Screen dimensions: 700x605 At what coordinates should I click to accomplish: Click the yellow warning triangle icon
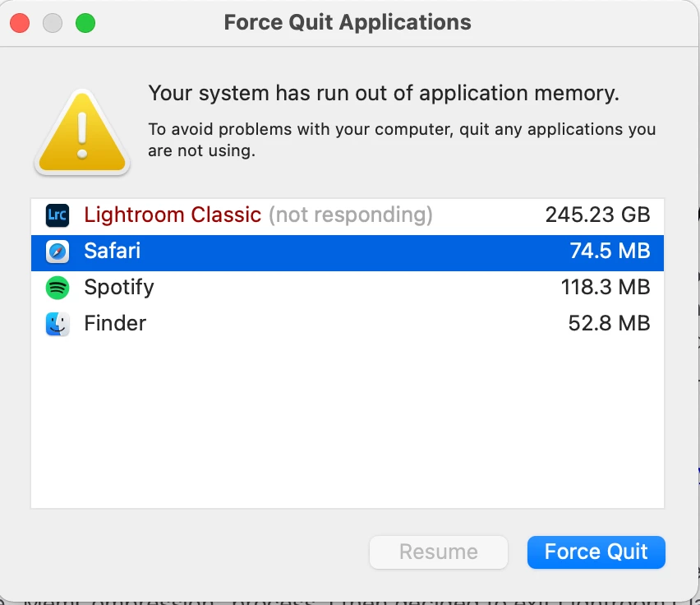coord(81,132)
